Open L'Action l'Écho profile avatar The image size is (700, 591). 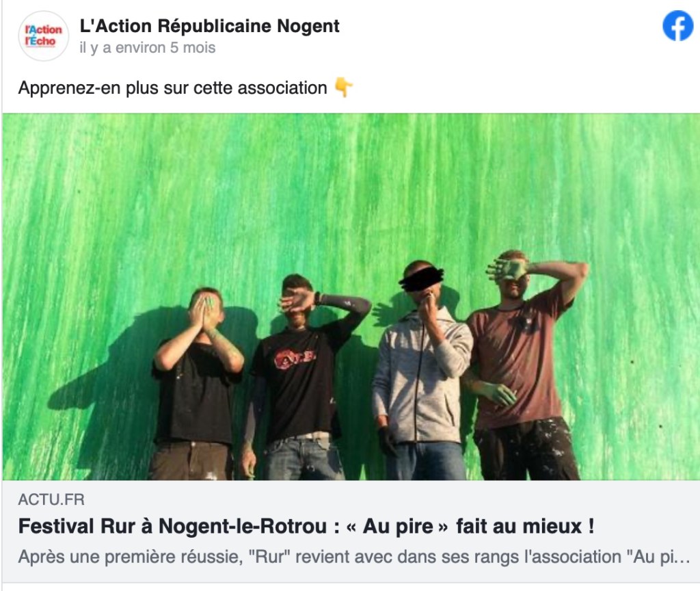click(x=43, y=36)
